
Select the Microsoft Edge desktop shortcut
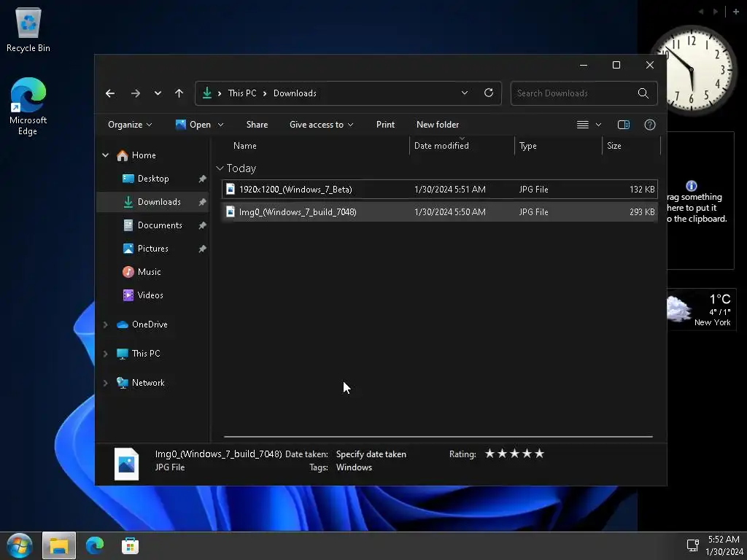click(28, 106)
